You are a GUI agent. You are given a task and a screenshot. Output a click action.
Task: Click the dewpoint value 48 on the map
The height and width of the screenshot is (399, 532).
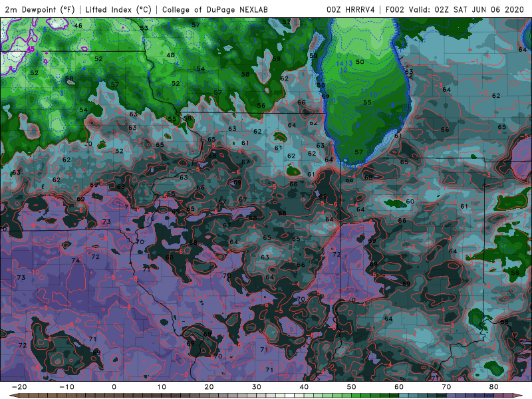pos(171,55)
